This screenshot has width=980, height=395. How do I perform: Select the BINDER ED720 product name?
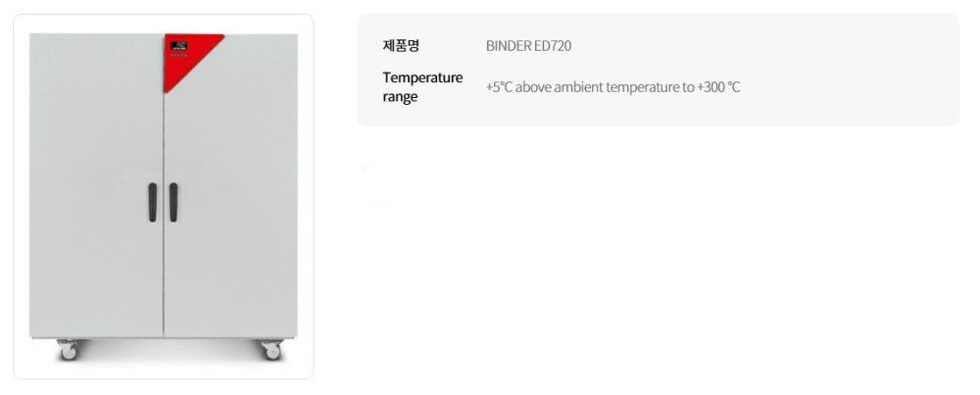[x=528, y=46]
